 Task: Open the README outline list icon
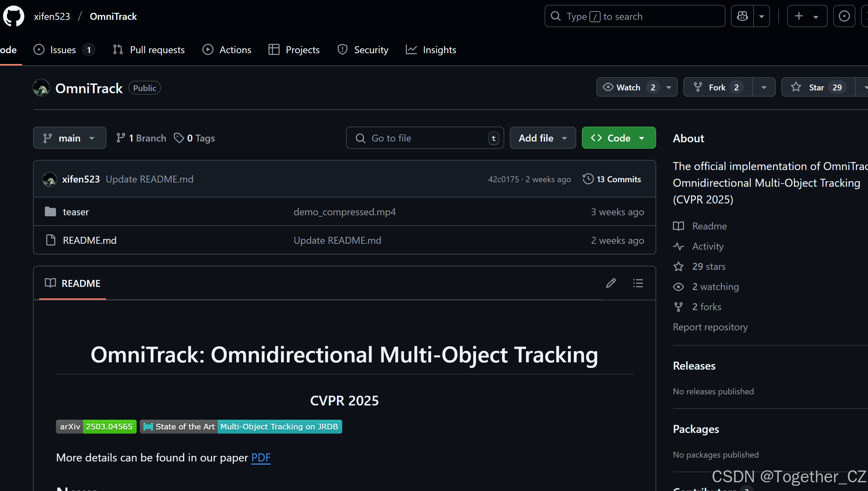[638, 283]
